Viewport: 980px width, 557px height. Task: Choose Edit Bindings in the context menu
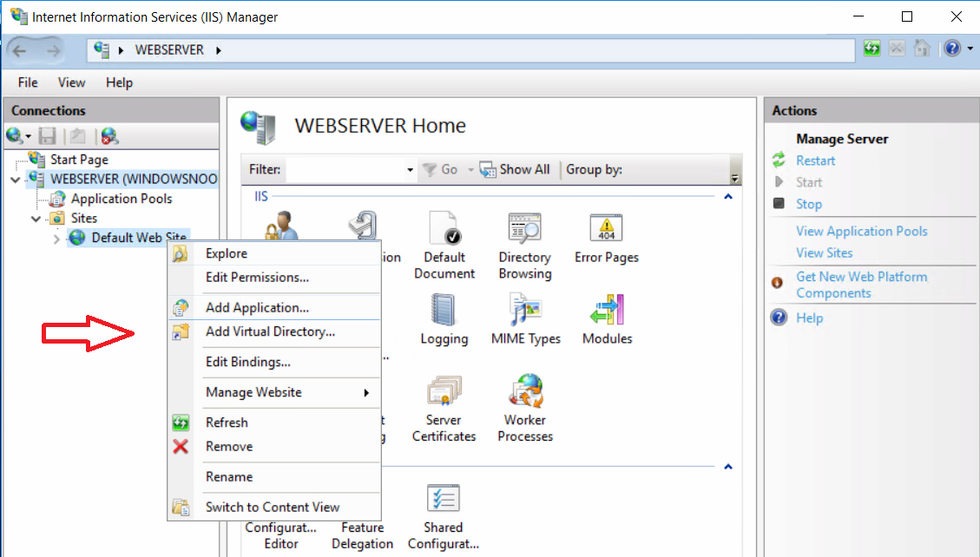(274, 362)
